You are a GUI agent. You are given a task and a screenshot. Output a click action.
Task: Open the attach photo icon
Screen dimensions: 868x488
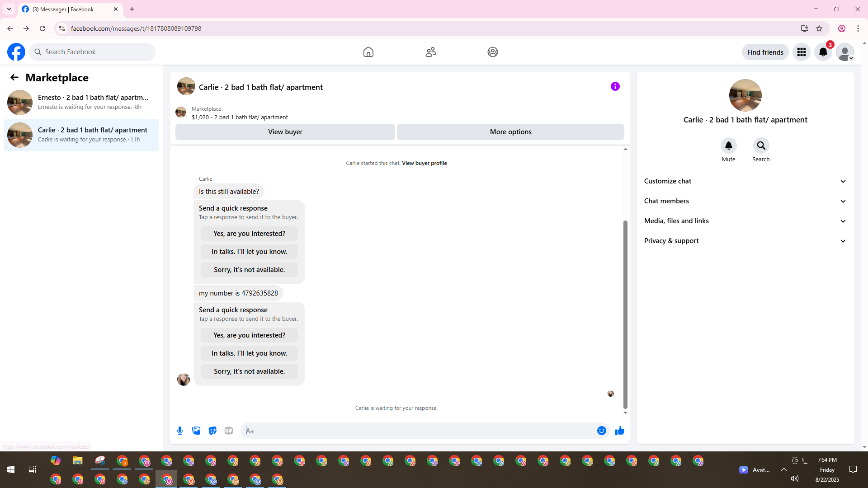[x=196, y=431]
